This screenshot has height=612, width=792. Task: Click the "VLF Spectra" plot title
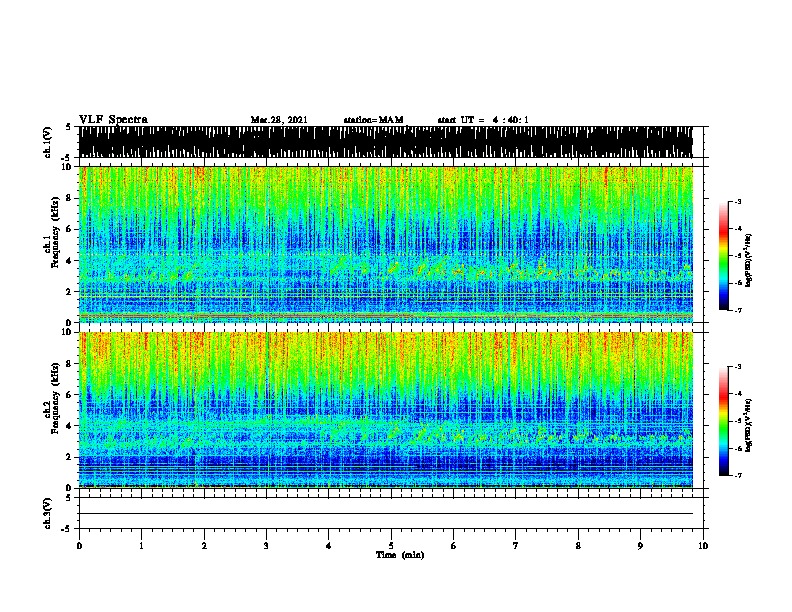pos(113,120)
